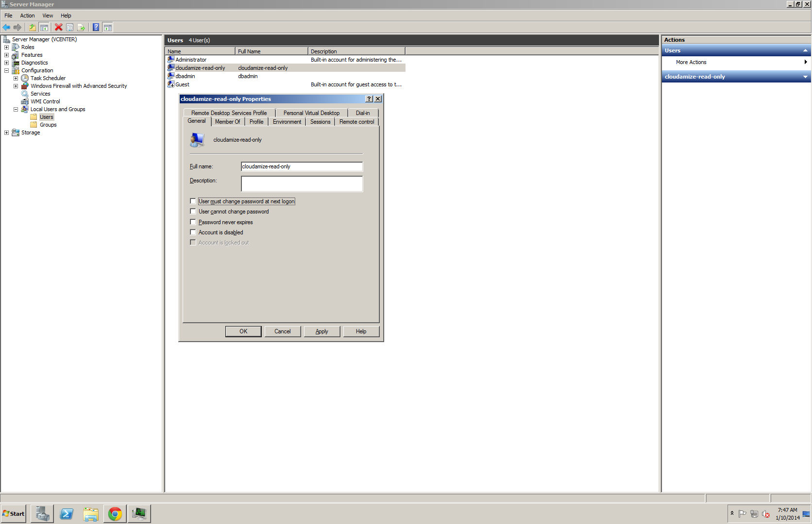This screenshot has width=812, height=524.
Task: Toggle the Show/Hide Action Pane icon
Action: pyautogui.click(x=108, y=27)
